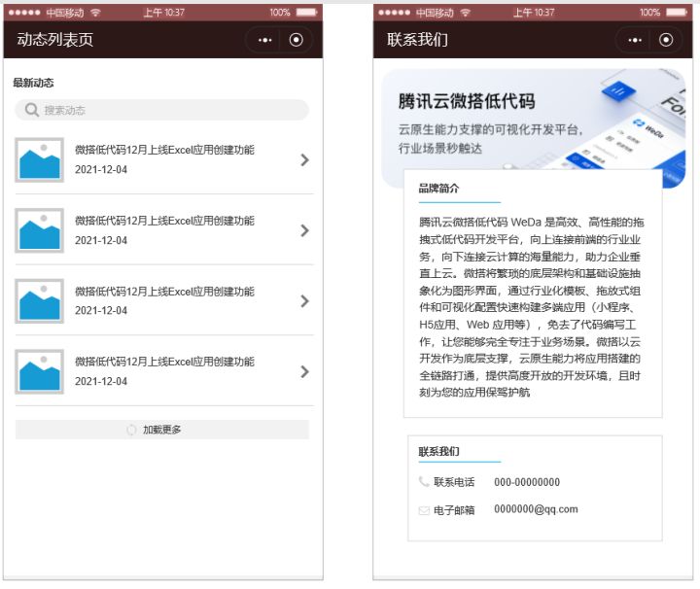Click Wi-Fi icon in right phone status bar
The width and height of the screenshot is (700, 589).
tap(465, 13)
